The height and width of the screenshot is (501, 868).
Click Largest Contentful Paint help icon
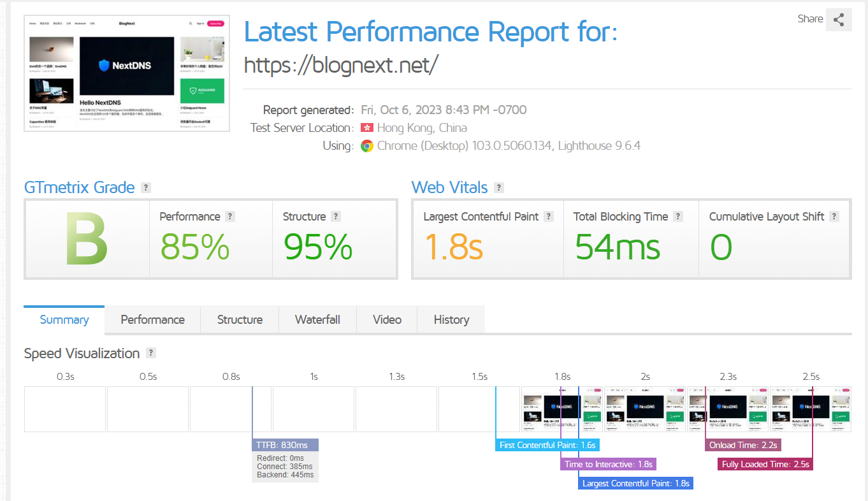click(x=549, y=217)
